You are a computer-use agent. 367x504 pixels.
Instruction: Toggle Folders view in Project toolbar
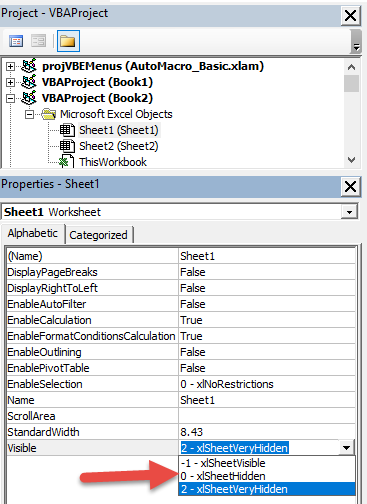coord(68,41)
